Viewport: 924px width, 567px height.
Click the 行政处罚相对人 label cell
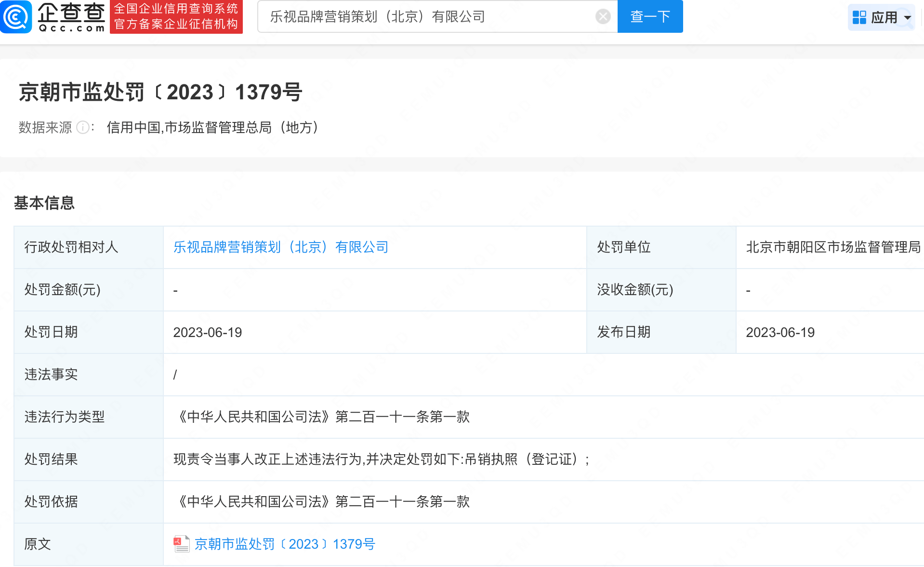click(x=89, y=247)
